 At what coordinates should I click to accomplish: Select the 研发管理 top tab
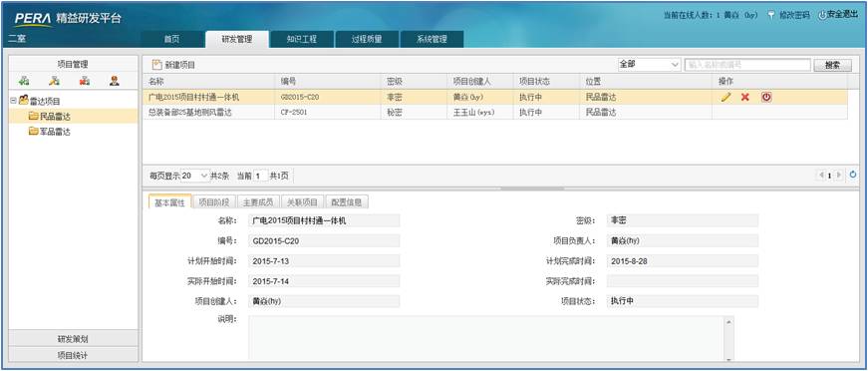click(236, 39)
